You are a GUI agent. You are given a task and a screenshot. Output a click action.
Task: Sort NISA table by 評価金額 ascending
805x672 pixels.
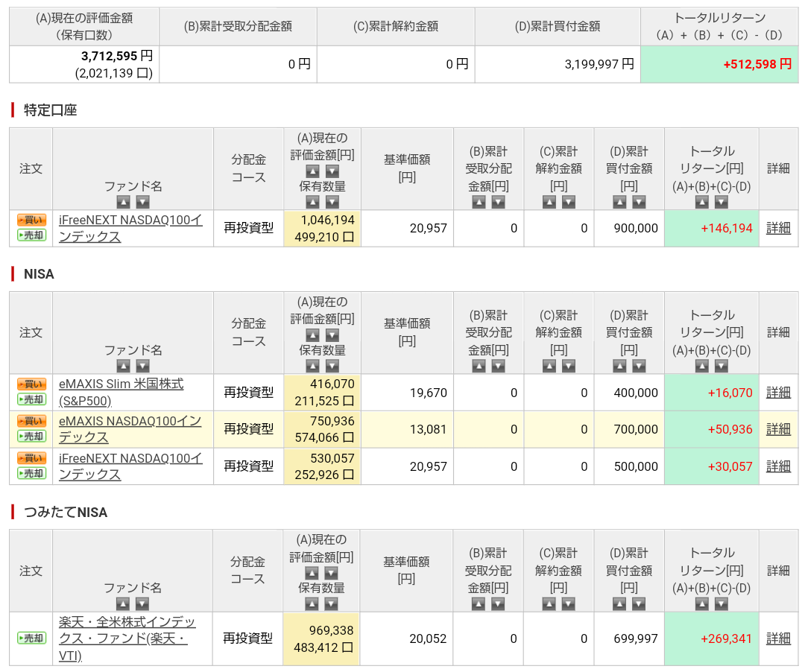pos(312,335)
